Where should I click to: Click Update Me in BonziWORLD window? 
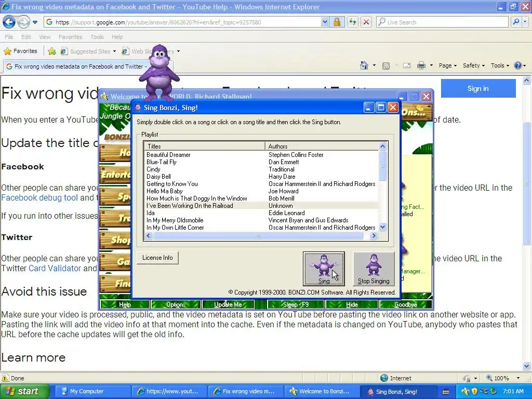point(228,304)
